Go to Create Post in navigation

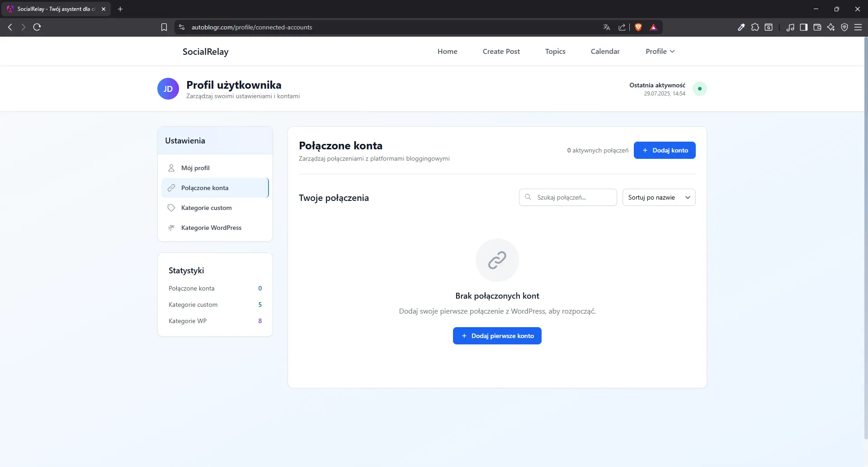click(501, 52)
